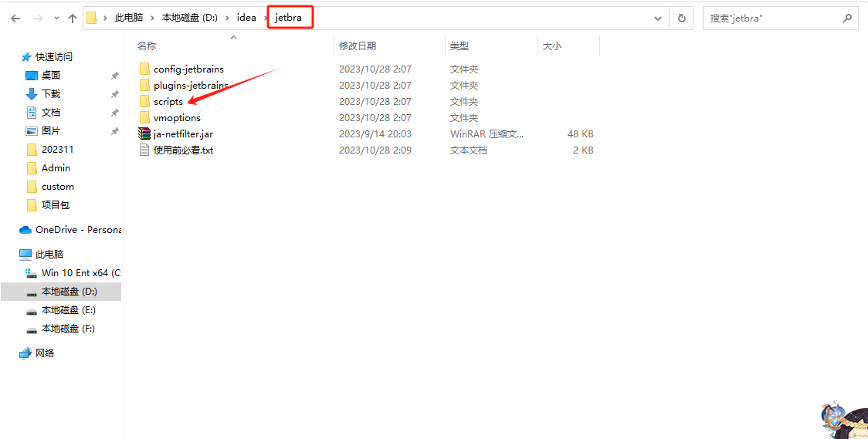
Task: Open the recent locations dropdown arrow
Action: coord(56,18)
